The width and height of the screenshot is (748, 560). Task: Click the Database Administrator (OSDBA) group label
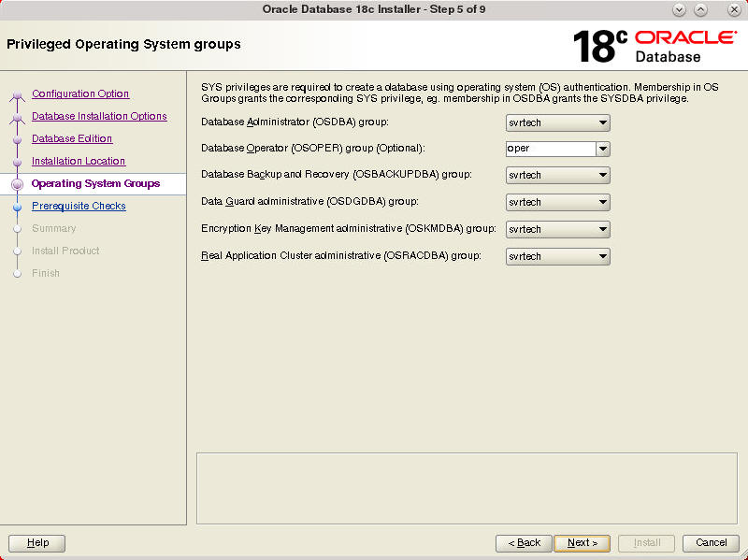point(295,122)
